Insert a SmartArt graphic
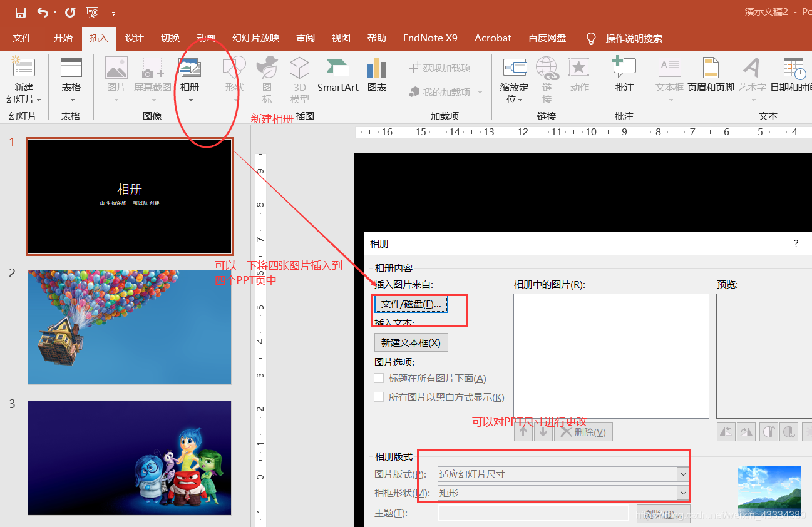The height and width of the screenshot is (527, 812). tap(338, 75)
